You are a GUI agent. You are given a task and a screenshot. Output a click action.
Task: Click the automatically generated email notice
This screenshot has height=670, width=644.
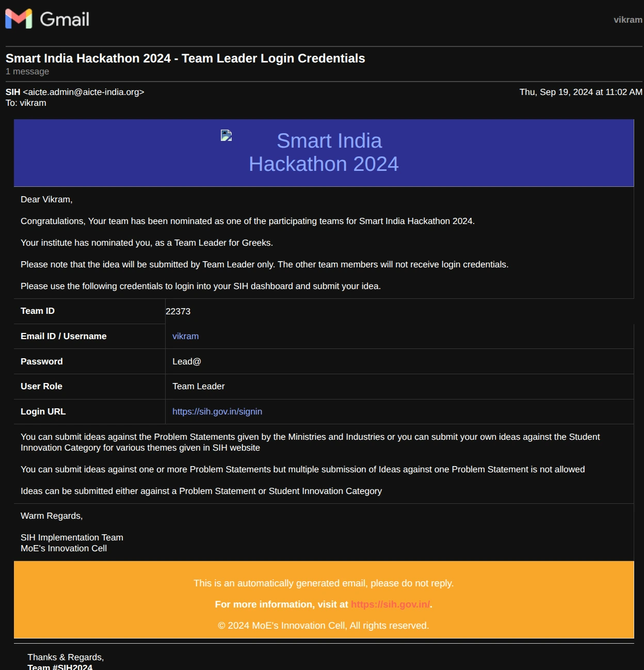point(323,583)
